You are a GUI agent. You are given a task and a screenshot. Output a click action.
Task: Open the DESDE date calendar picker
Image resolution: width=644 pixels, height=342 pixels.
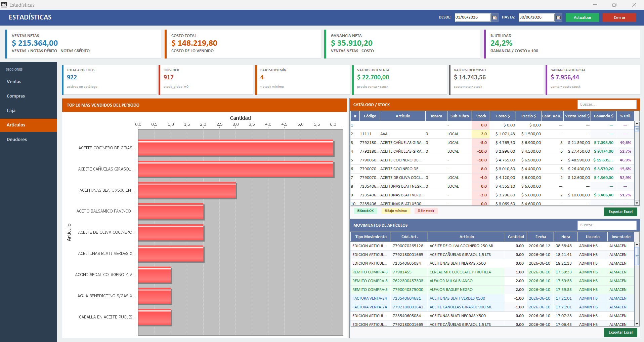[x=495, y=17]
